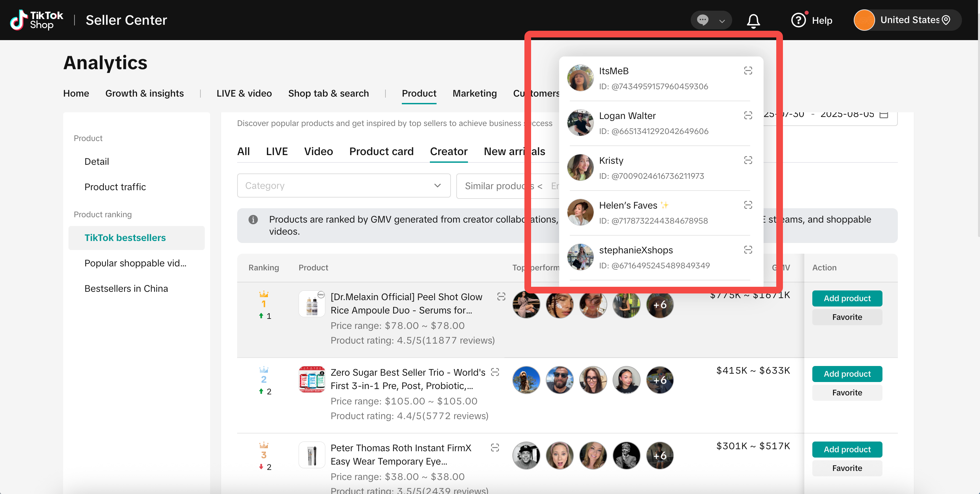Open the notifications bell icon
980x494 pixels.
(753, 20)
